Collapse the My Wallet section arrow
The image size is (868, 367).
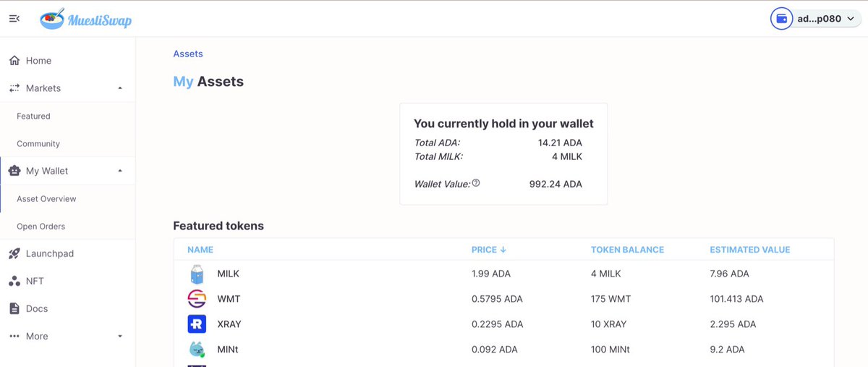[120, 171]
